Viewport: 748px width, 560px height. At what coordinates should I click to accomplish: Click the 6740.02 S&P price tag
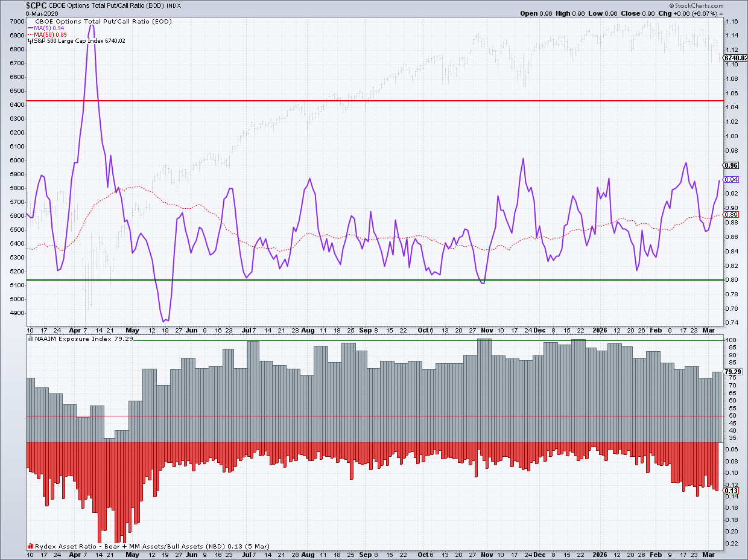[736, 58]
